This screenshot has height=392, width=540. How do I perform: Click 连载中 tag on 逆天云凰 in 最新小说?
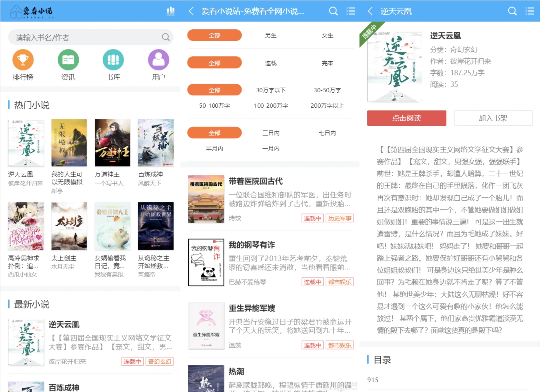[132, 362]
